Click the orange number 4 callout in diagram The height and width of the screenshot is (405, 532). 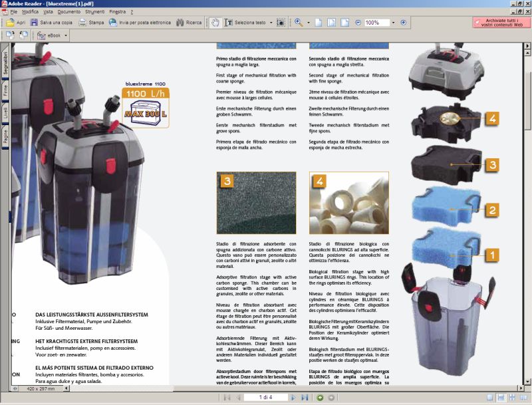coord(492,118)
